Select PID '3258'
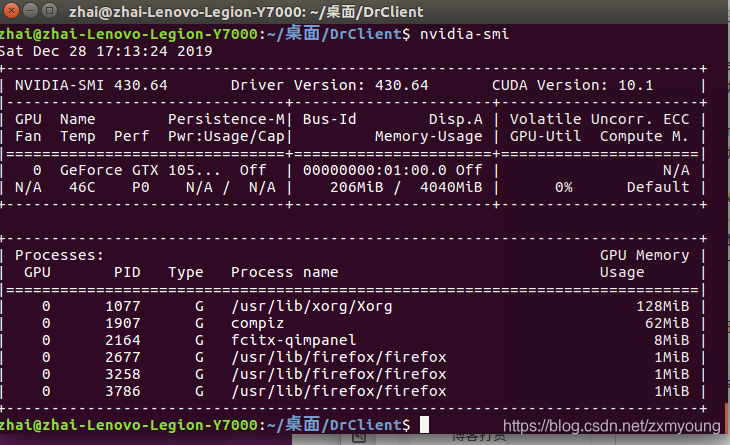The height and width of the screenshot is (445, 730). tap(122, 374)
